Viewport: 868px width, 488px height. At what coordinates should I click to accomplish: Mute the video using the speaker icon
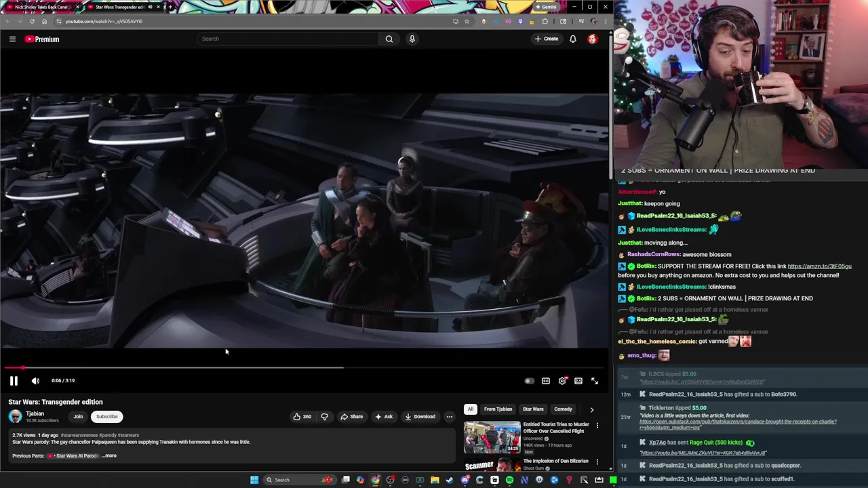click(35, 381)
